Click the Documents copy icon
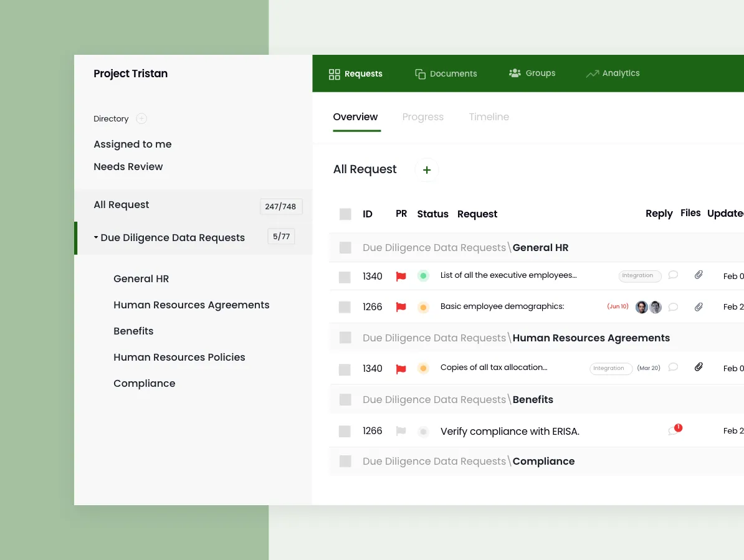744x560 pixels. click(x=420, y=74)
